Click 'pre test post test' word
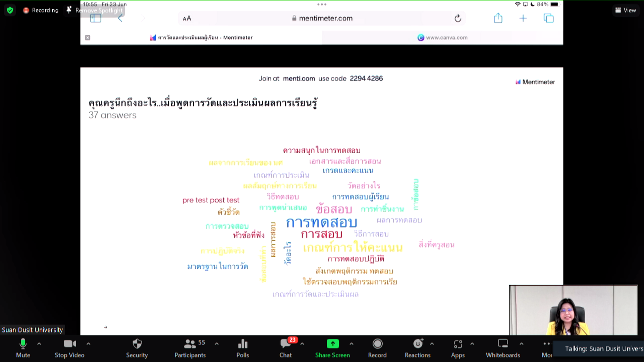Viewport: 644px width, 362px height. (x=211, y=200)
